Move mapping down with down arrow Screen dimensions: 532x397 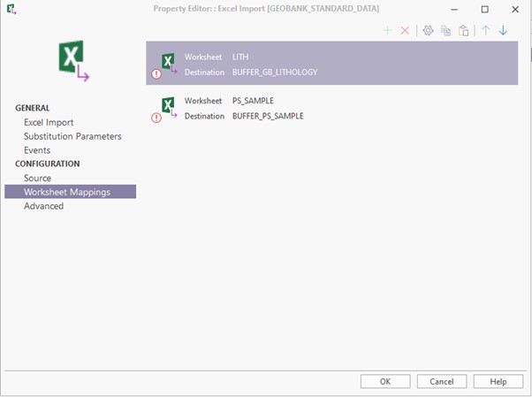(x=503, y=30)
